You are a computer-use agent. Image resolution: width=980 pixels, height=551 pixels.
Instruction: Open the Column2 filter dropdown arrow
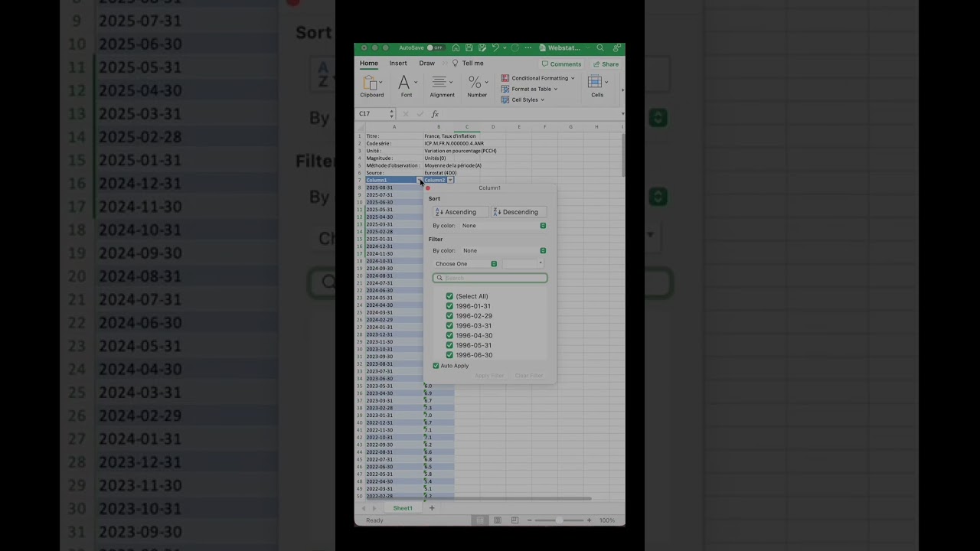[x=450, y=180]
